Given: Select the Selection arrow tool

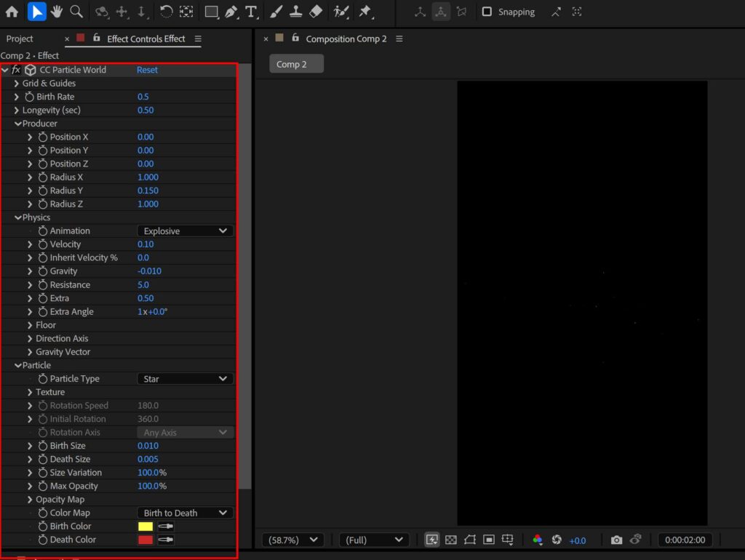Looking at the screenshot, I should (x=36, y=12).
